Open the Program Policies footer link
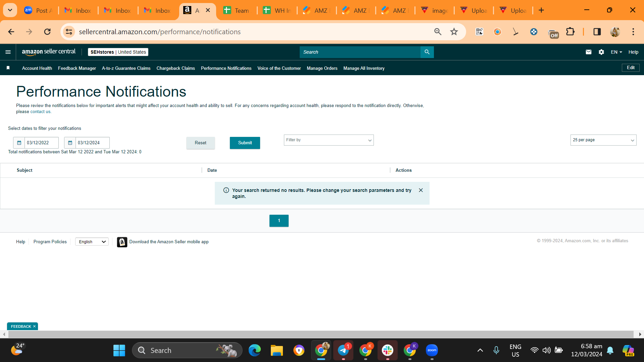The image size is (644, 362). [50, 242]
